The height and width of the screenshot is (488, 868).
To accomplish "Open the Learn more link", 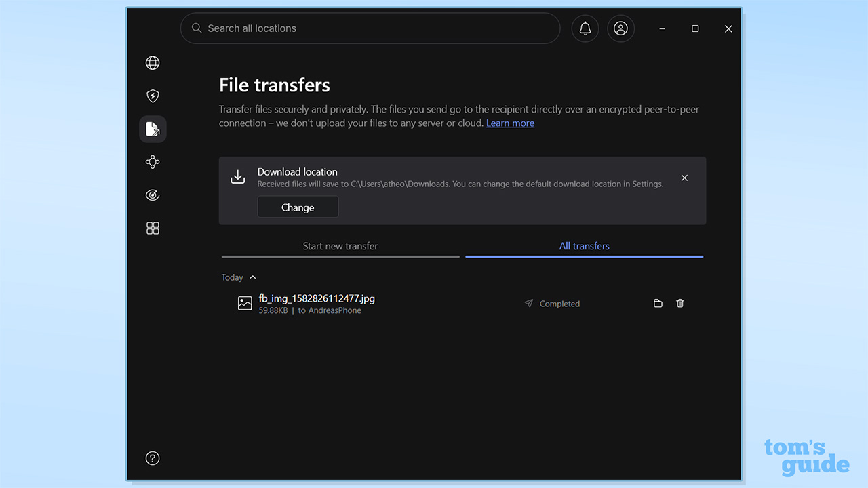I will [x=510, y=123].
